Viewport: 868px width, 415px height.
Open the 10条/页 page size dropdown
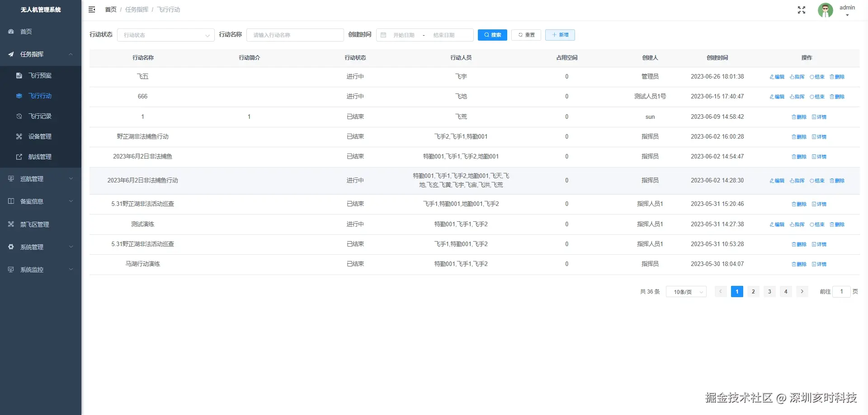686,292
